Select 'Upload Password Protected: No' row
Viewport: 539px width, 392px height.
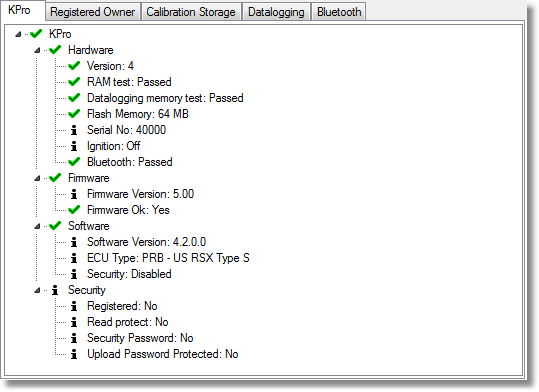point(163,354)
